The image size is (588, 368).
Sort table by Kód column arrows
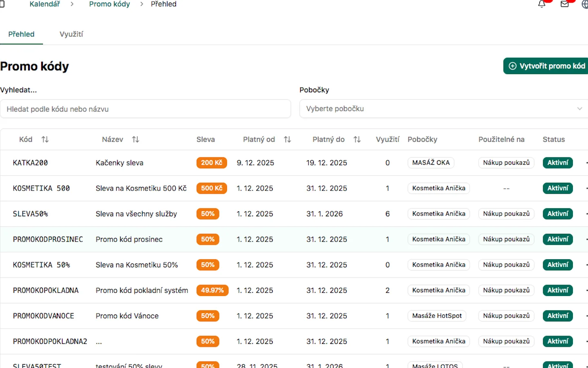click(45, 139)
